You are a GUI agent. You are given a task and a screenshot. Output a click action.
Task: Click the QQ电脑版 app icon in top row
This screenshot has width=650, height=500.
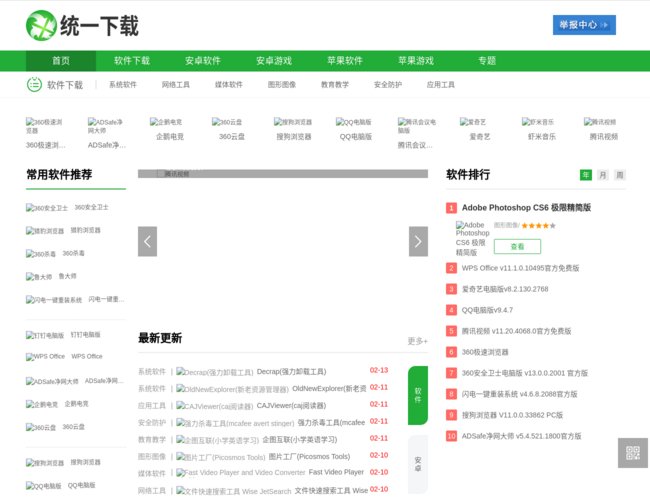[354, 122]
